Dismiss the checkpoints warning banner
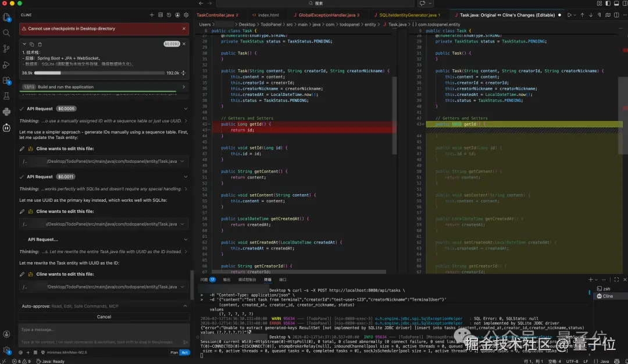628x364 pixels. (x=184, y=28)
